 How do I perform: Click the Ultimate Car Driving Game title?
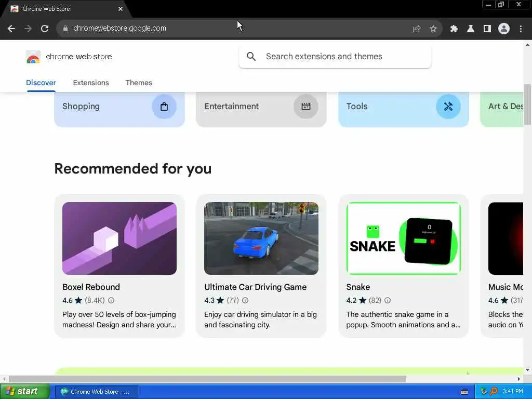click(256, 287)
